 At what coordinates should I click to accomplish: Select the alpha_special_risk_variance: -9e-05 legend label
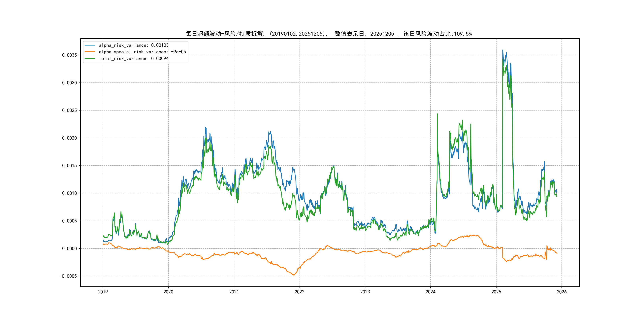point(142,52)
